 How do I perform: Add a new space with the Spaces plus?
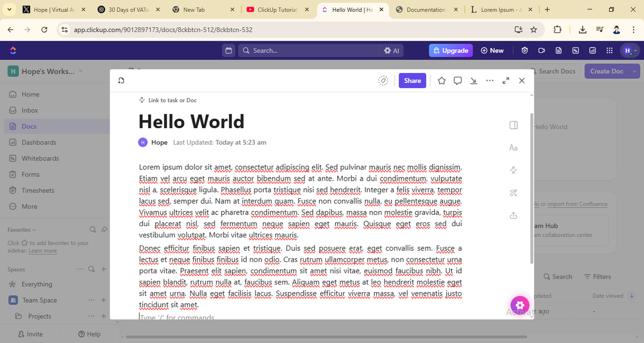click(104, 269)
